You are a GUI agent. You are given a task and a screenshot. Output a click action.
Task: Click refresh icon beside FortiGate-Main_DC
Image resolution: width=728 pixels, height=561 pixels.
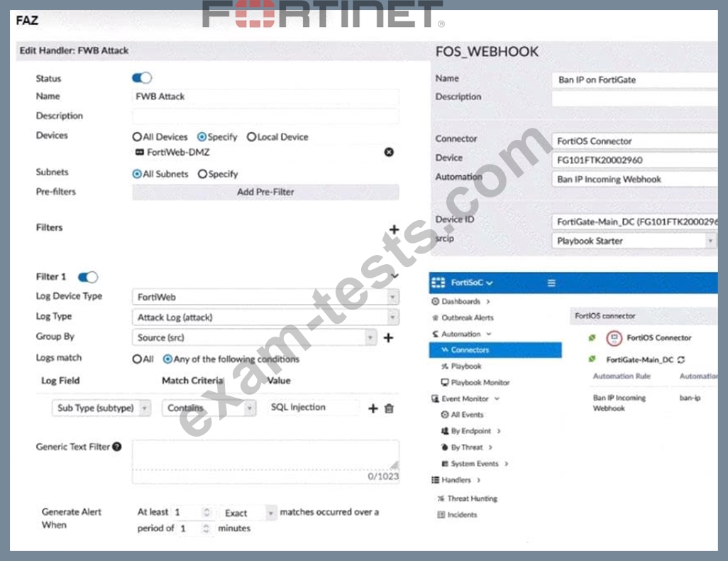[681, 360]
